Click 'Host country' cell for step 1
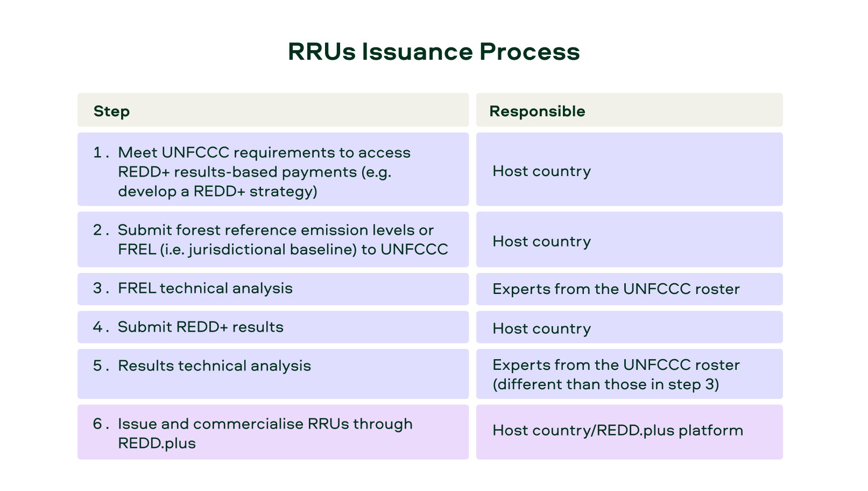This screenshot has height=491, width=868. pyautogui.click(x=629, y=169)
